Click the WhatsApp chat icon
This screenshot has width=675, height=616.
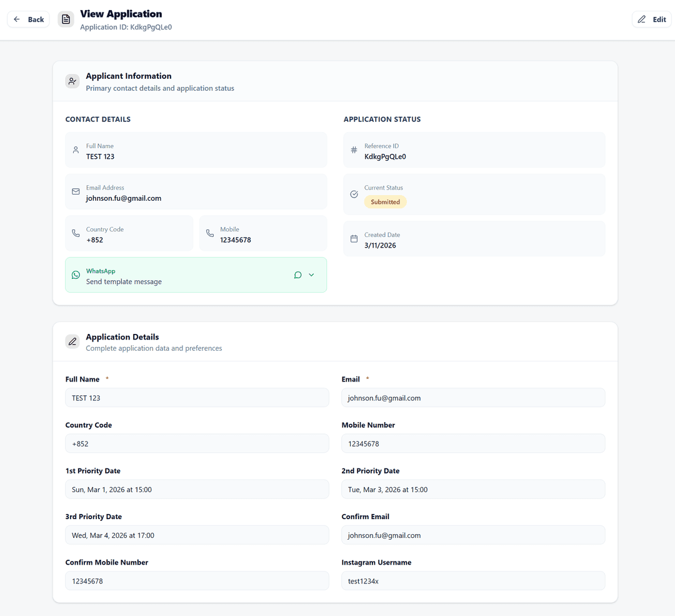[x=298, y=275]
